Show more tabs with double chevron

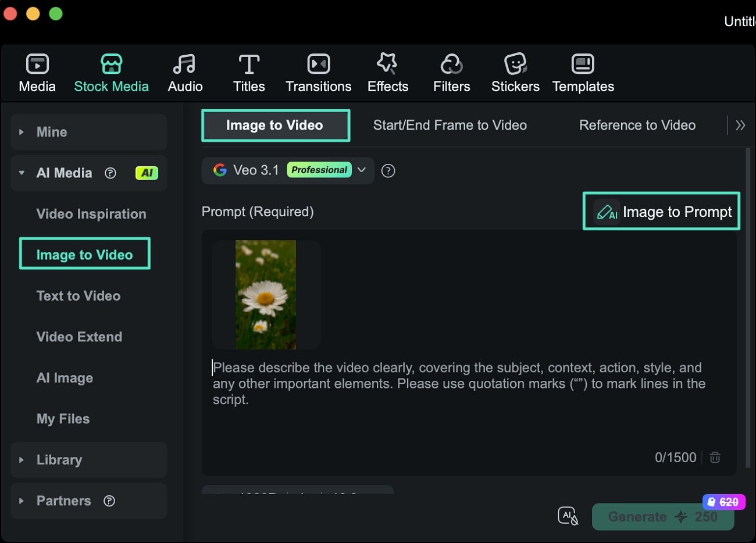point(740,125)
